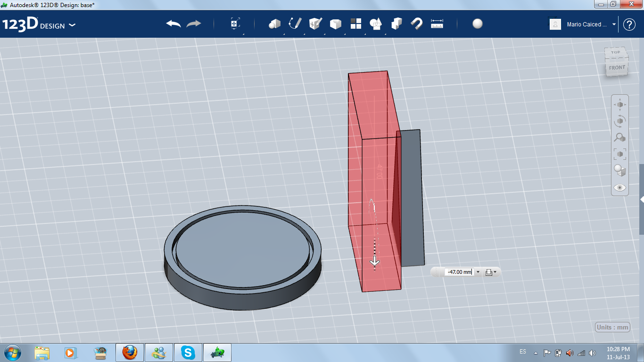
Task: Click the ES language indicator
Action: [x=523, y=352]
